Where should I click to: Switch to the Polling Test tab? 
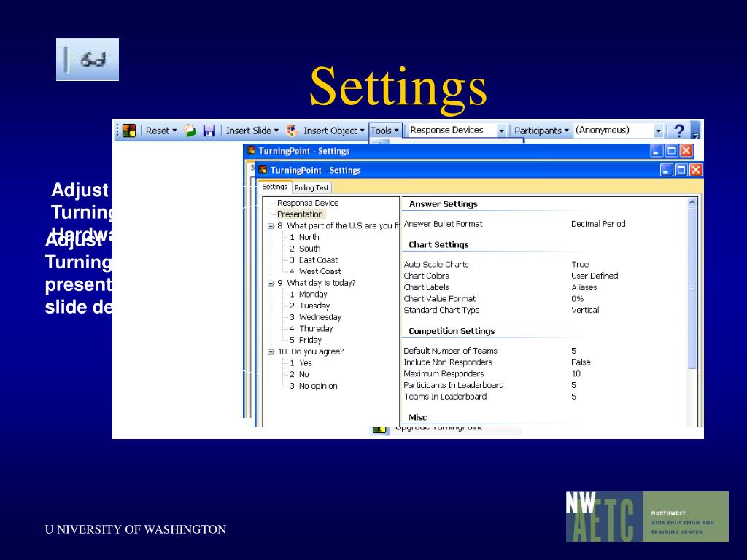(x=311, y=187)
